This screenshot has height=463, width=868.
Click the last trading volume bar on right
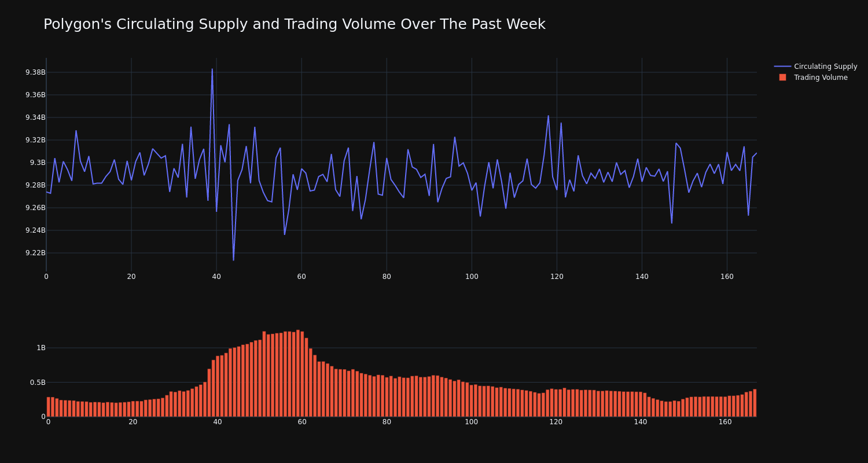point(755,403)
